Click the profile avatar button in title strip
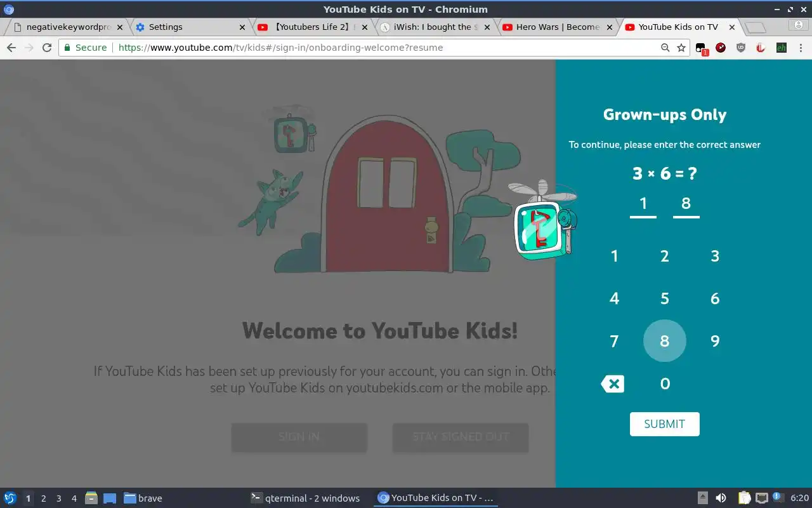The width and height of the screenshot is (812, 508). pyautogui.click(x=799, y=25)
